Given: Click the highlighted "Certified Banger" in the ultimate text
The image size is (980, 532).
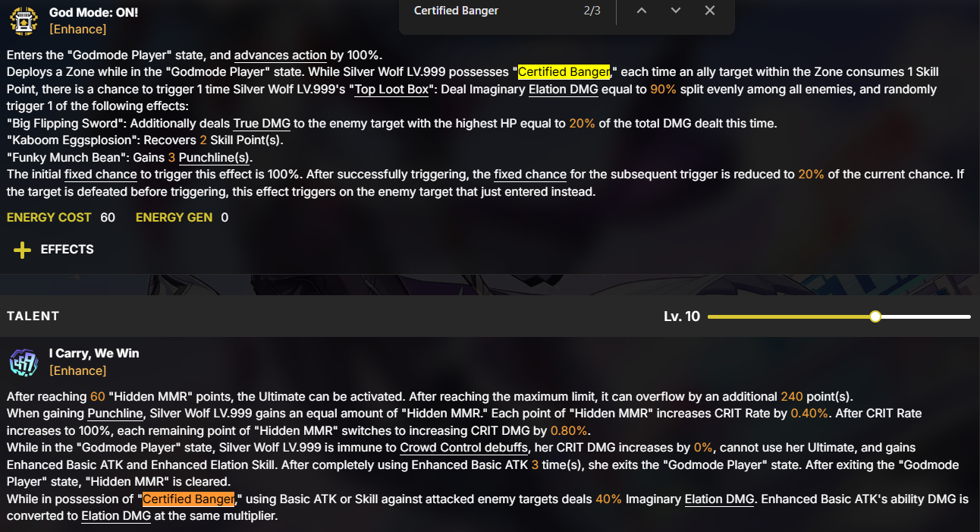Looking at the screenshot, I should click(564, 71).
